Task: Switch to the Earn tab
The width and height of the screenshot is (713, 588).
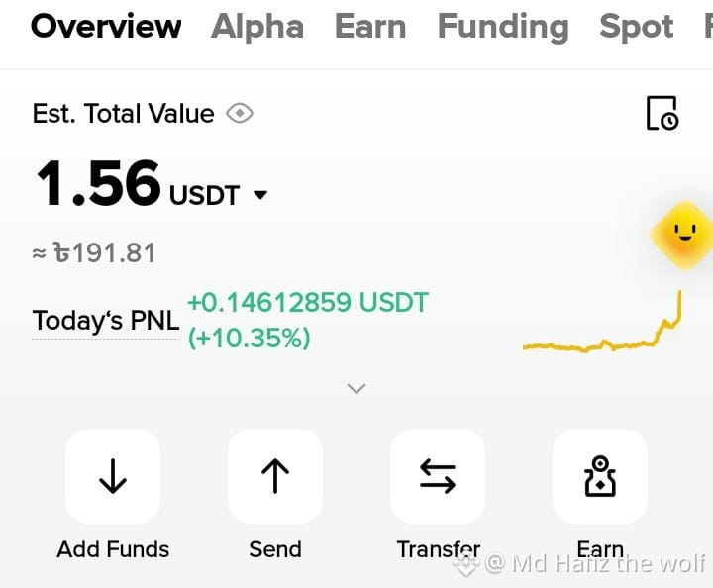Action: pos(370,26)
